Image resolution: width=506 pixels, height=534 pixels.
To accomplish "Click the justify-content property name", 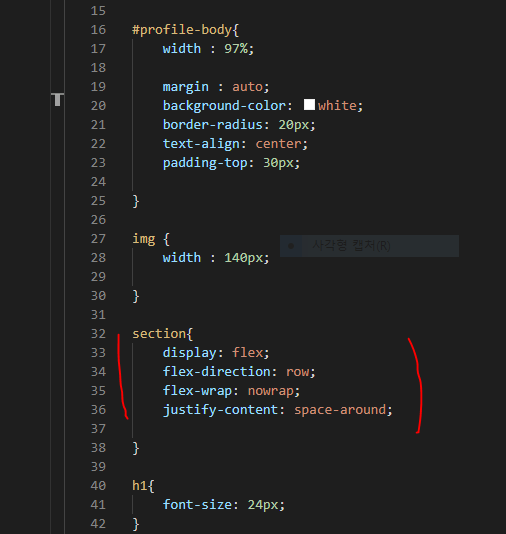I will click(220, 410).
